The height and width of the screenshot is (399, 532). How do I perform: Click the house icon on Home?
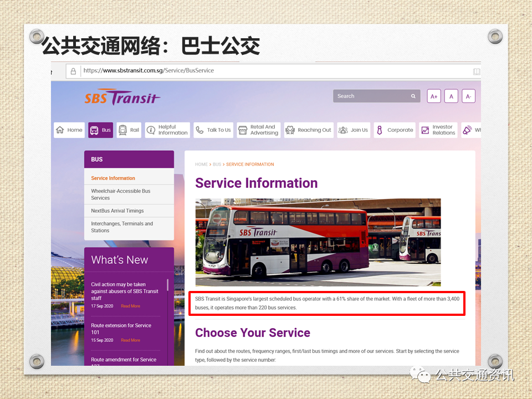(60, 130)
